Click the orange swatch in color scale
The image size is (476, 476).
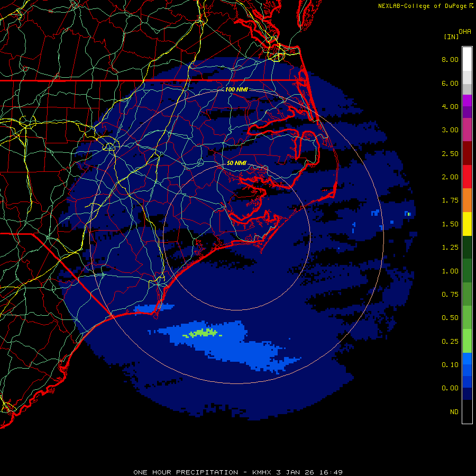(467, 200)
